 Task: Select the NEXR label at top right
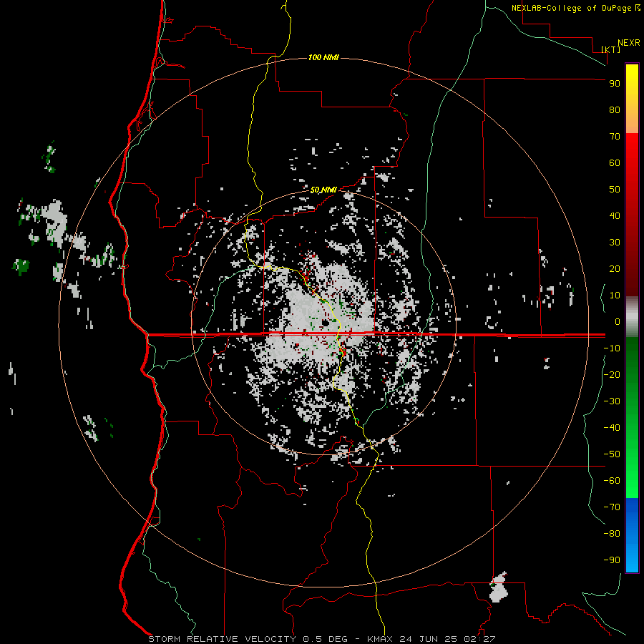[x=628, y=43]
